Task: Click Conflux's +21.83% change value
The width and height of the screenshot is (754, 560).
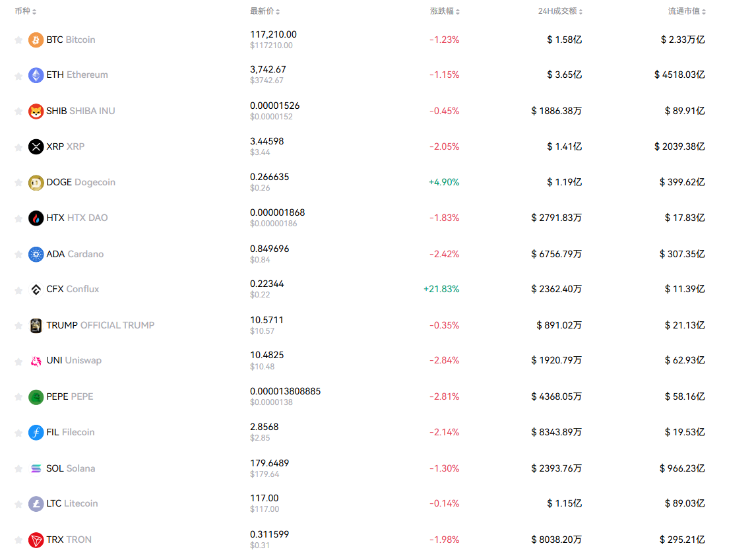Action: 441,289
